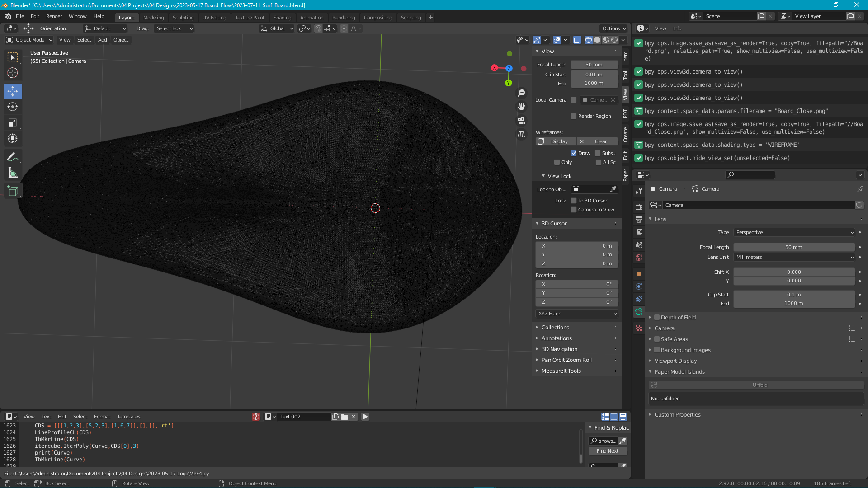Open the viewport Options button
868x488 pixels.
(x=614, y=28)
